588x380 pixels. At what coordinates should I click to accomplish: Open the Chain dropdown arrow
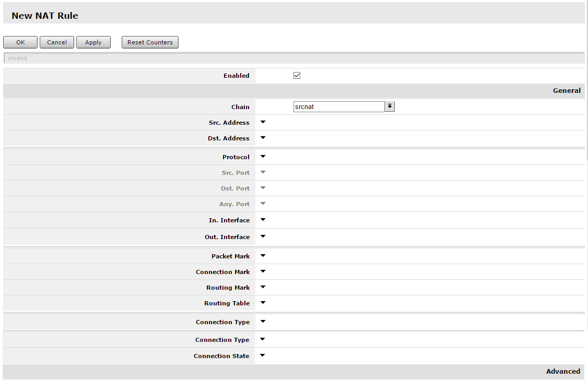(x=390, y=106)
